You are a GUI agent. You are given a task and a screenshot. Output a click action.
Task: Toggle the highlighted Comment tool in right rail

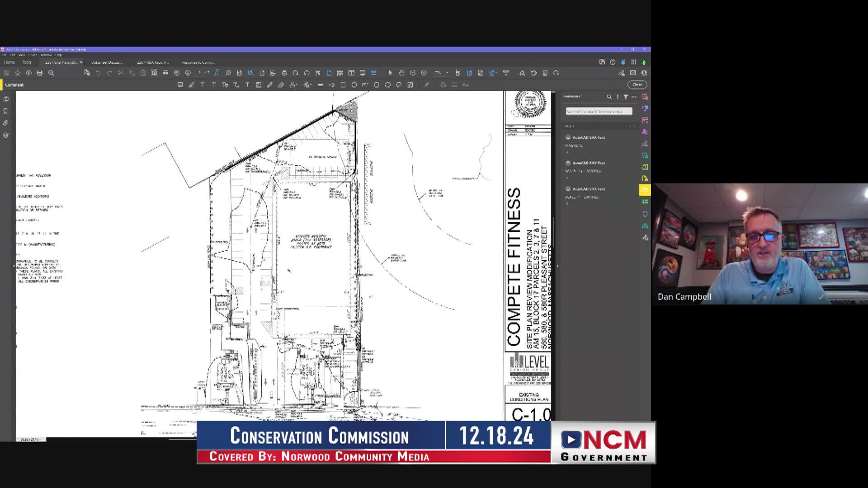click(645, 190)
